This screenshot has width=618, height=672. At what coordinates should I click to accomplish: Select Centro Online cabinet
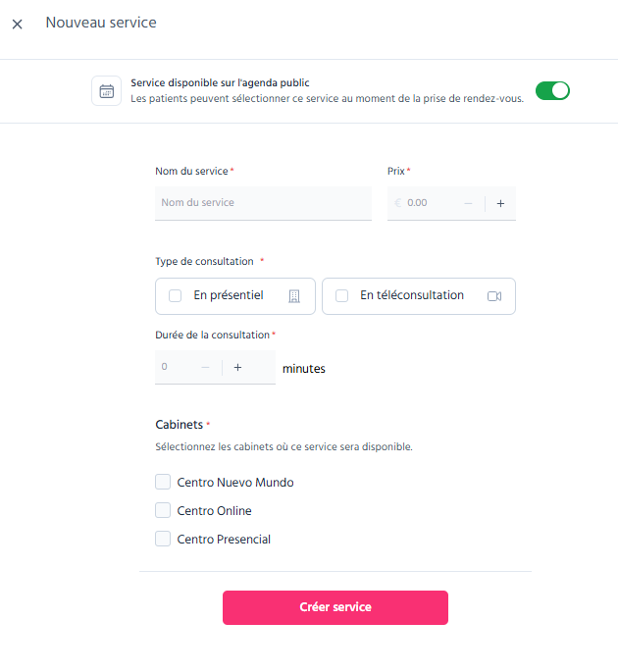point(163,510)
